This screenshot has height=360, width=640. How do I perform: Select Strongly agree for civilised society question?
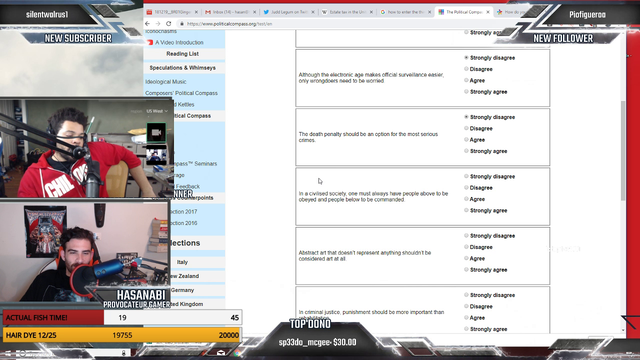click(466, 211)
